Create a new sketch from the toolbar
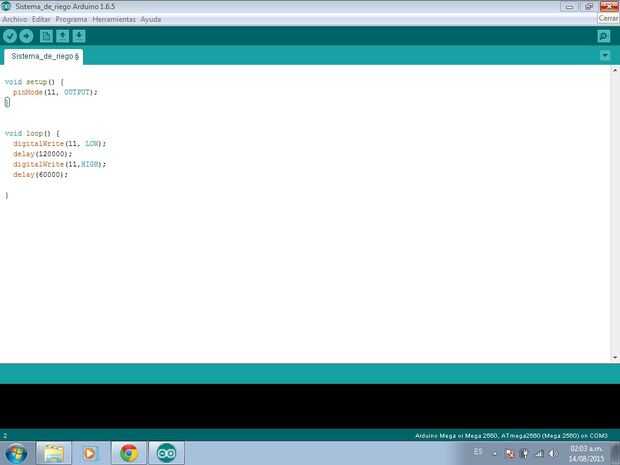The height and width of the screenshot is (465, 620). pyautogui.click(x=46, y=36)
